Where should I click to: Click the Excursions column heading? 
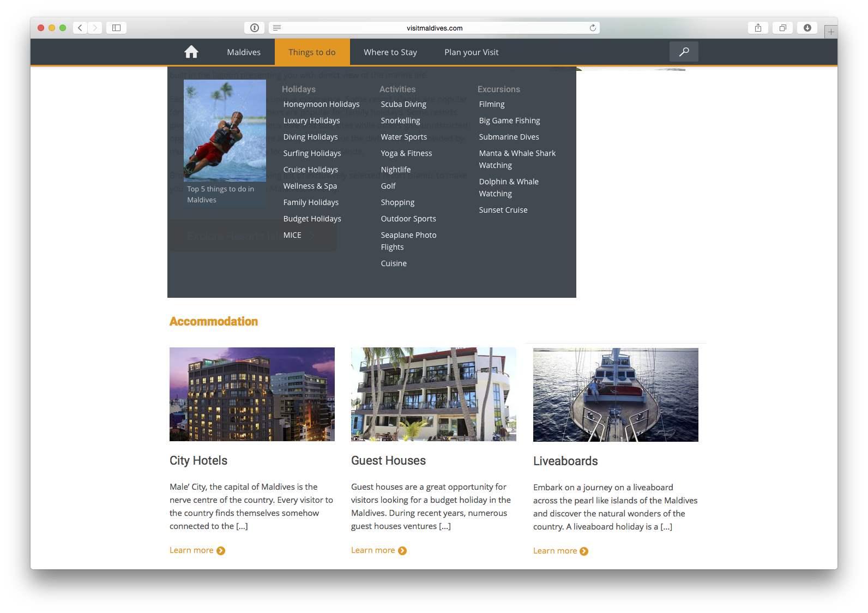[499, 89]
